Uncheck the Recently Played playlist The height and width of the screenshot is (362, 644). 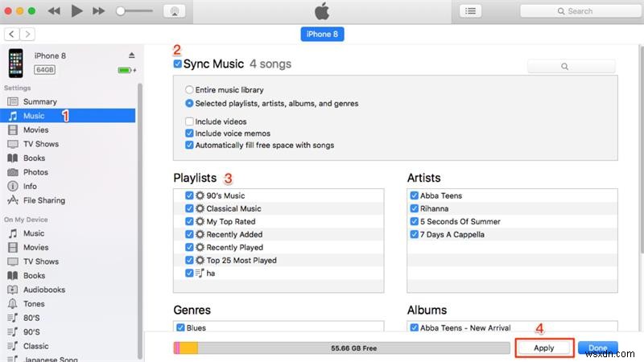189,247
